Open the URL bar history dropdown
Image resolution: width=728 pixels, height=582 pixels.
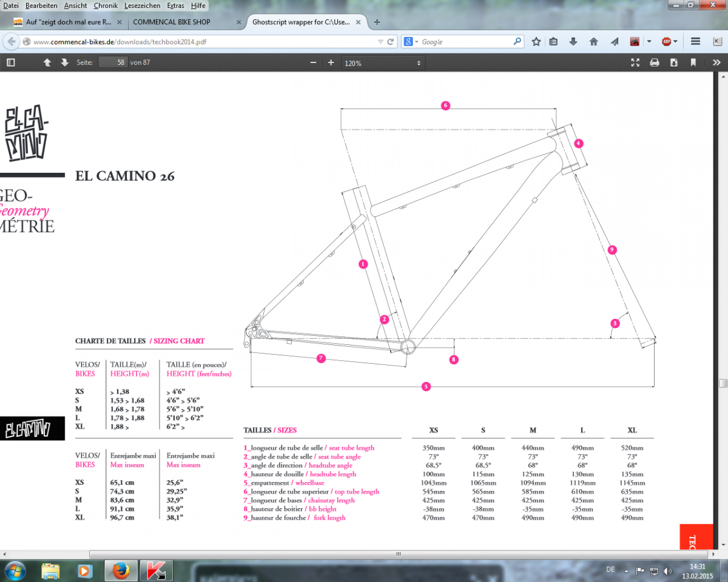click(x=380, y=42)
